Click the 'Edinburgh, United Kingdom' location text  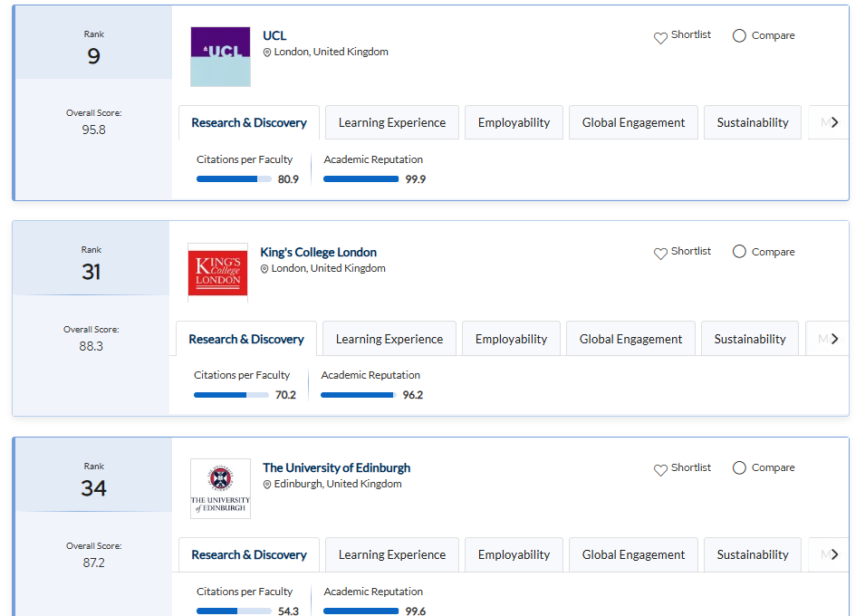click(338, 484)
